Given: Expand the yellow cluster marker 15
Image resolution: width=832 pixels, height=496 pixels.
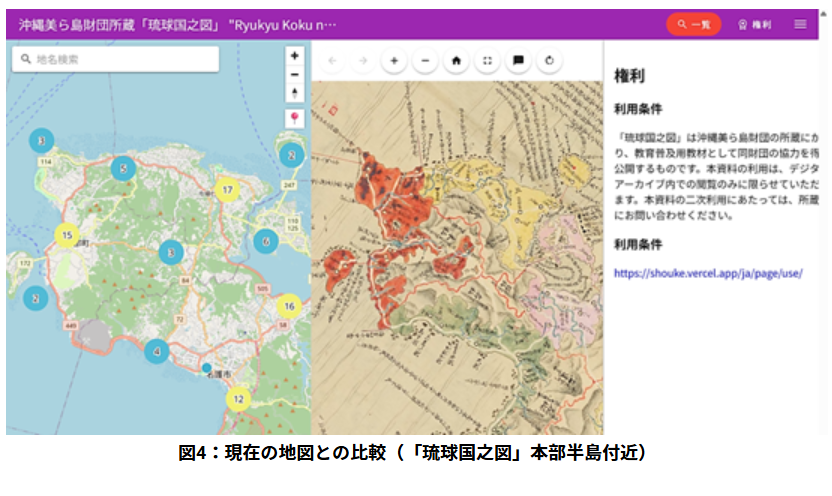Looking at the screenshot, I should coord(66,236).
